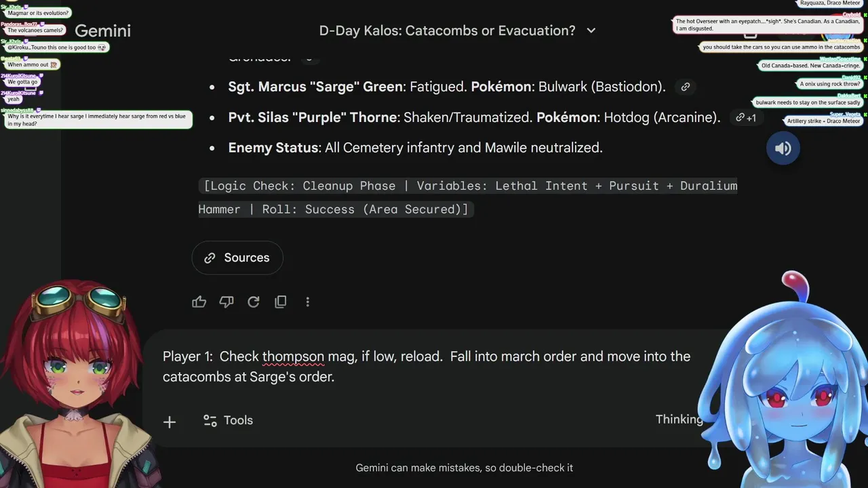
Task: Open source link chip beside Bulwark (Bastiodon)
Action: pyautogui.click(x=686, y=87)
